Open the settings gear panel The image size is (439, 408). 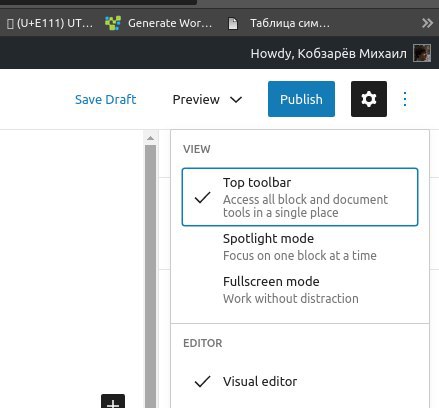tap(369, 99)
